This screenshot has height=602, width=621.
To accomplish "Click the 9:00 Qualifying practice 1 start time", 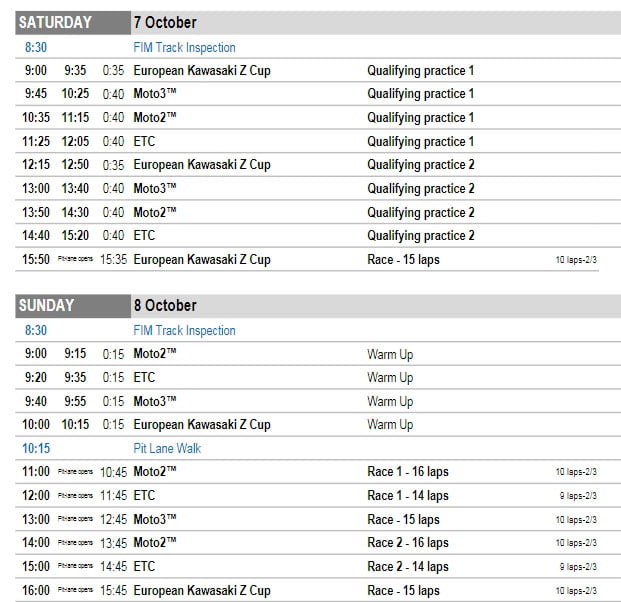I will [x=35, y=71].
